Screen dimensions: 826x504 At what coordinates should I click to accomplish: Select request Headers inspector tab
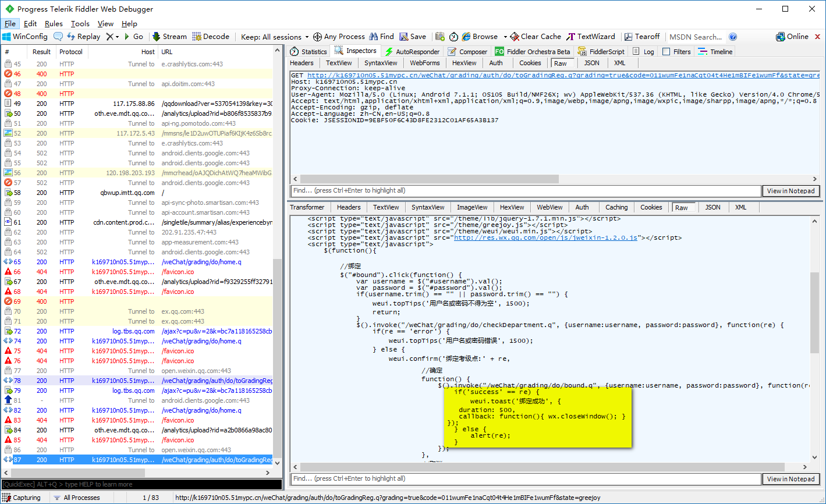pyautogui.click(x=302, y=63)
